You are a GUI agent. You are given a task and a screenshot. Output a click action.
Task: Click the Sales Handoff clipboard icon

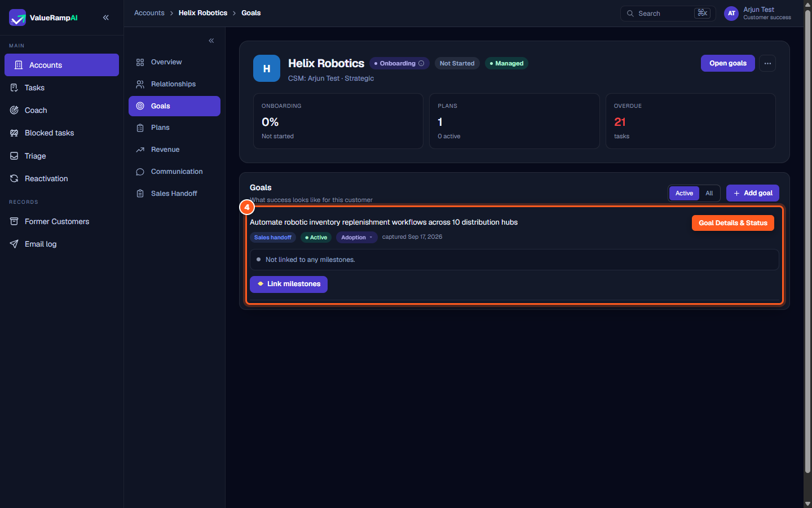coord(140,194)
